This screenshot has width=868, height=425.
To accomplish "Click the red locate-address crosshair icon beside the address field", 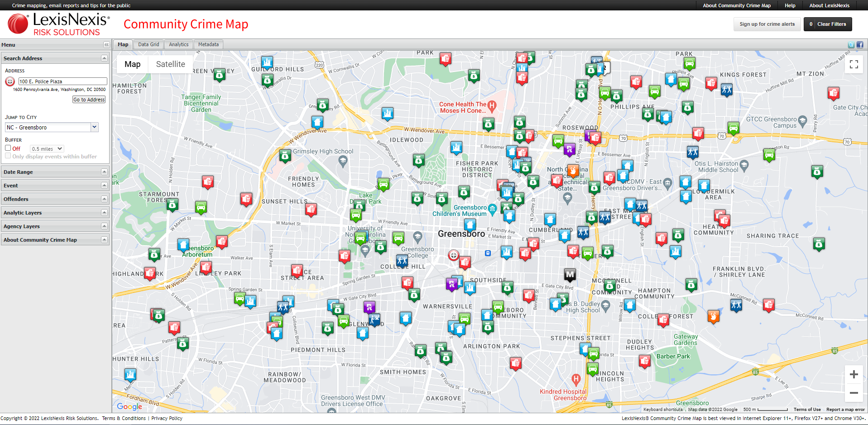I will click(10, 81).
